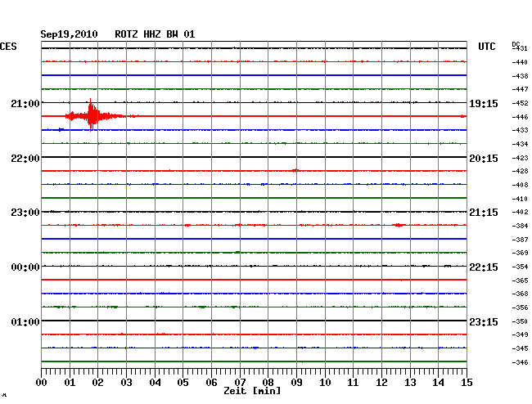Screen dimensions: 532x404
Task: Click the DC offset value -408
Action: pyautogui.click(x=520, y=185)
